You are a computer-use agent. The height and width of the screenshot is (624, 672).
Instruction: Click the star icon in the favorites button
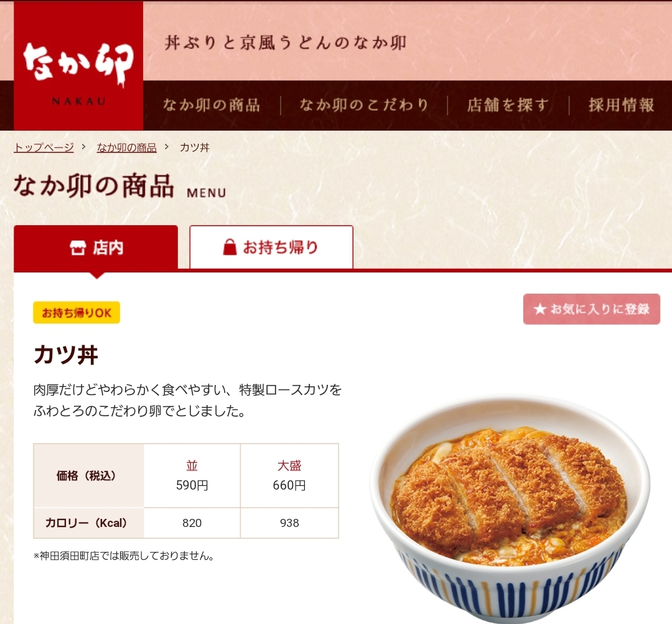coord(540,309)
